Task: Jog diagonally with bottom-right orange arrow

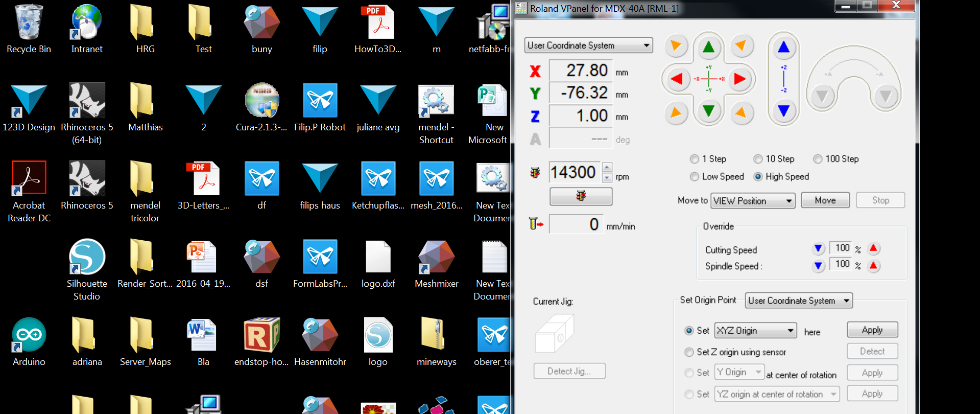Action: point(742,112)
